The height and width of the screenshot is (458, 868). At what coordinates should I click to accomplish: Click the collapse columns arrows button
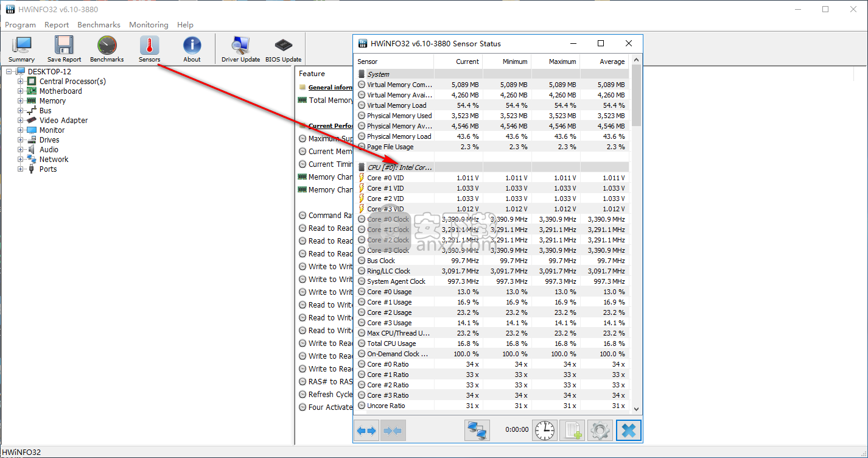pyautogui.click(x=393, y=431)
